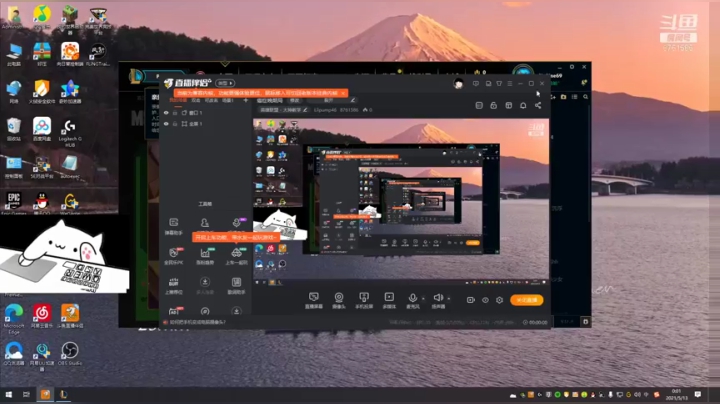Expand the mode switch pill beside the logo
The width and height of the screenshot is (720, 404).
(x=225, y=83)
